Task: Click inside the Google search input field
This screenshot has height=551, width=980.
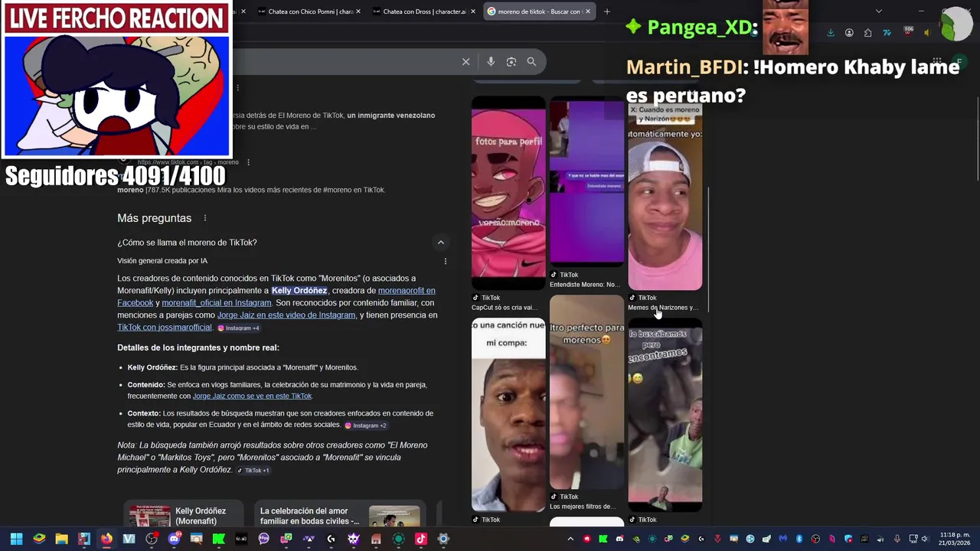Action: pos(345,62)
